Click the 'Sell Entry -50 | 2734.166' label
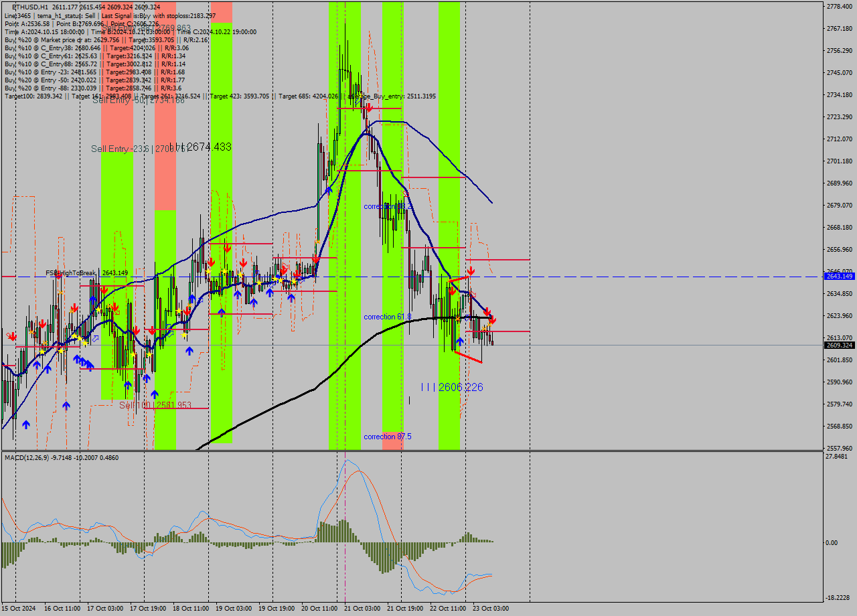This screenshot has width=857, height=616. tap(139, 100)
